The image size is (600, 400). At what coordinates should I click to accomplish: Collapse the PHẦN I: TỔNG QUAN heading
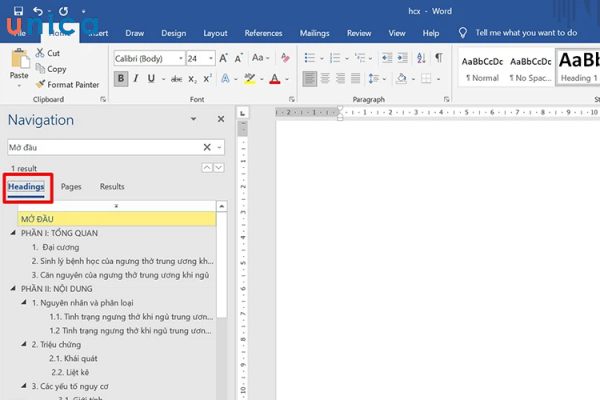click(12, 231)
